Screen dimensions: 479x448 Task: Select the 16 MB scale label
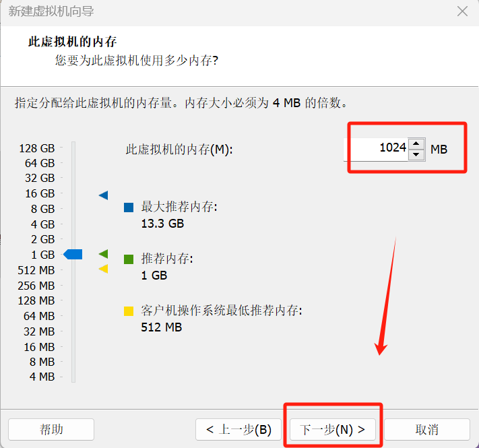coord(39,347)
